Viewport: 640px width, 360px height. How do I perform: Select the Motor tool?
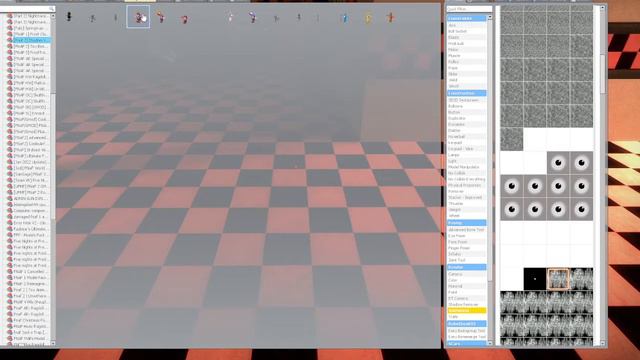[x=467, y=50]
